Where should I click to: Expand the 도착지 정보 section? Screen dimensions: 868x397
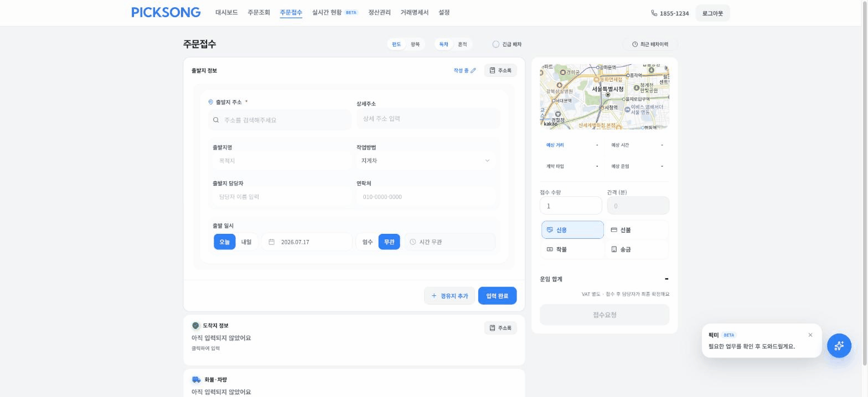coord(354,340)
